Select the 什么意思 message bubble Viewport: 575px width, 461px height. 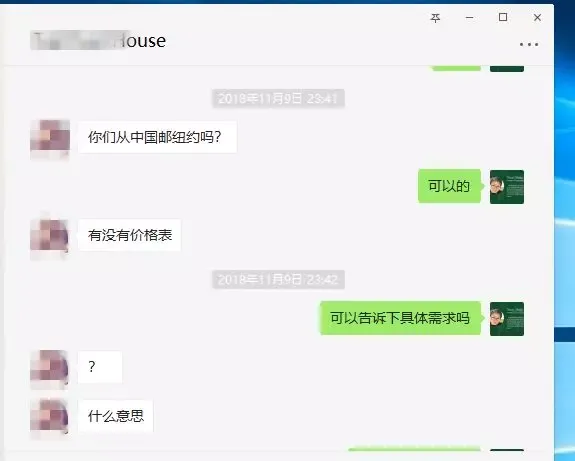pyautogui.click(x=116, y=416)
